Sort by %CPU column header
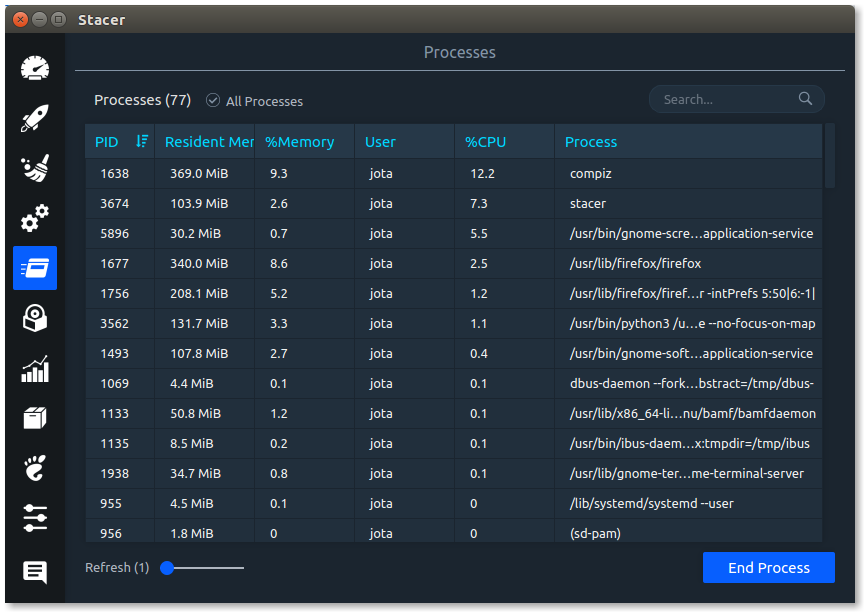 coord(504,142)
